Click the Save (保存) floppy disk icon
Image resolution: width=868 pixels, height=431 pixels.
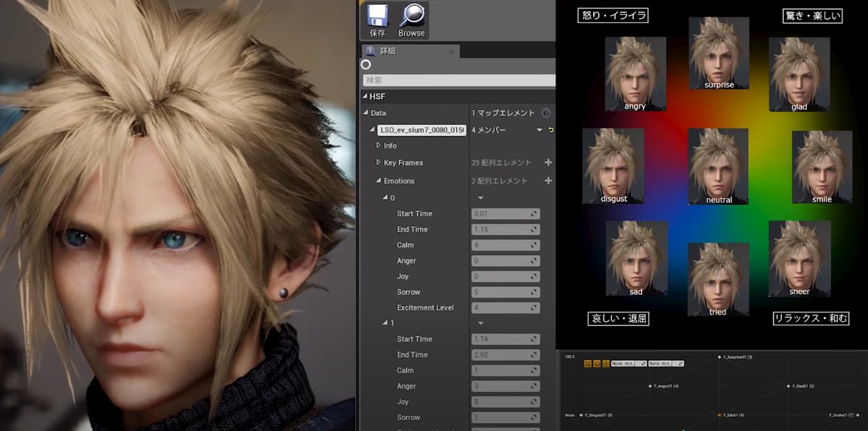point(378,16)
